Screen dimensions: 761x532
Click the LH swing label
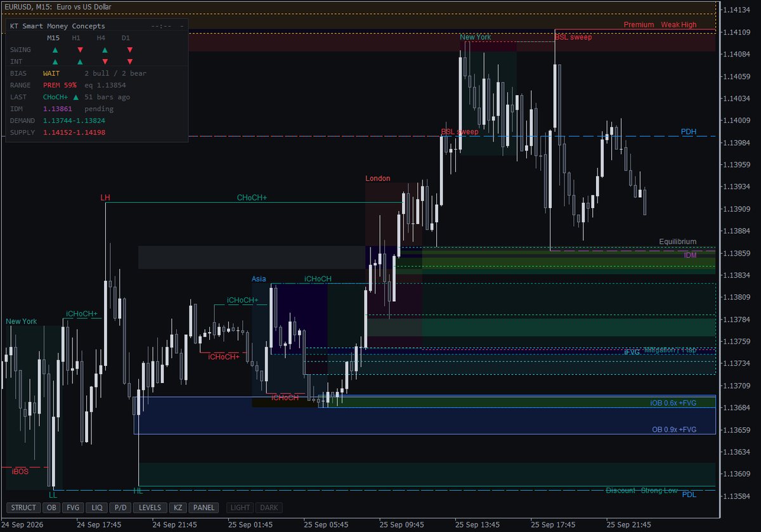[x=105, y=198]
